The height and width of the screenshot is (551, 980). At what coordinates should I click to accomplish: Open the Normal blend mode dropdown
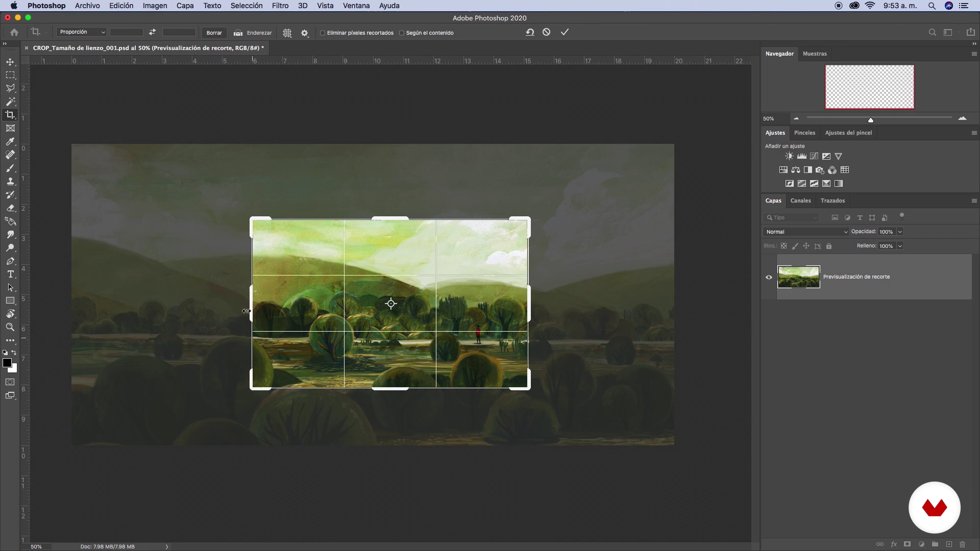click(806, 232)
